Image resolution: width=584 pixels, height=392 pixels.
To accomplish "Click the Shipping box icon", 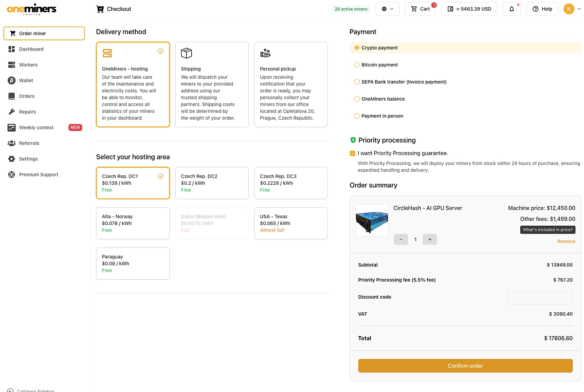I will [x=186, y=53].
